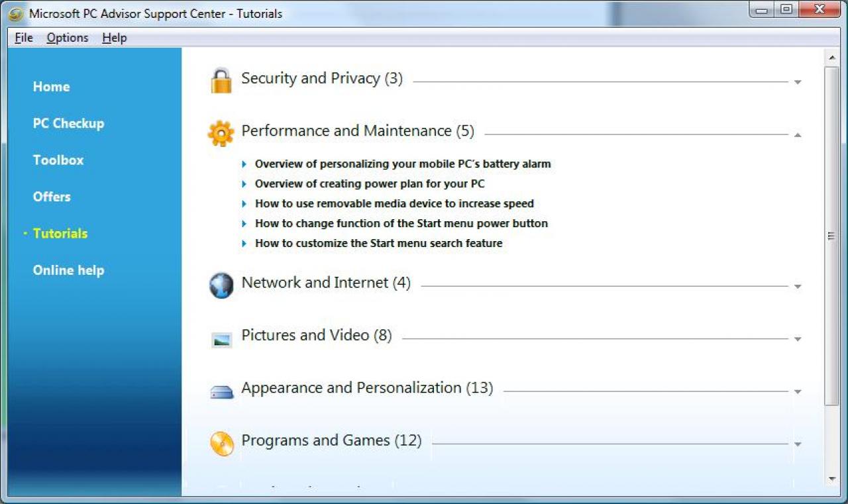Screen dimensions: 848x504
Task: Expand the Programs and Games section arrow
Action: (798, 444)
